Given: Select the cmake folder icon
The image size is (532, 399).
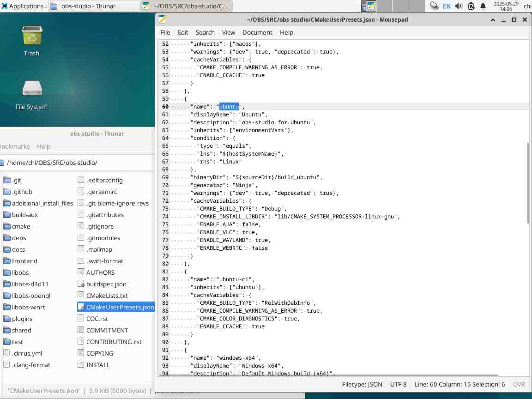Looking at the screenshot, I should 7,226.
